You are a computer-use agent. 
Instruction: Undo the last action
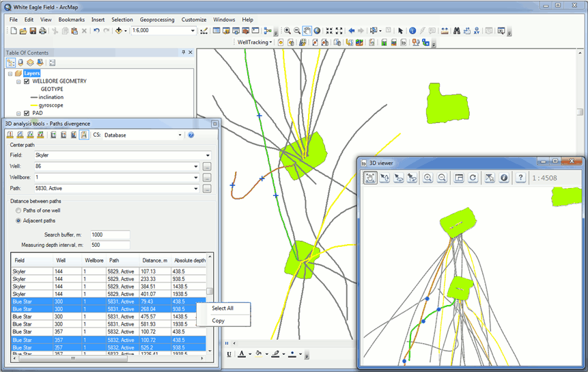pyautogui.click(x=96, y=31)
